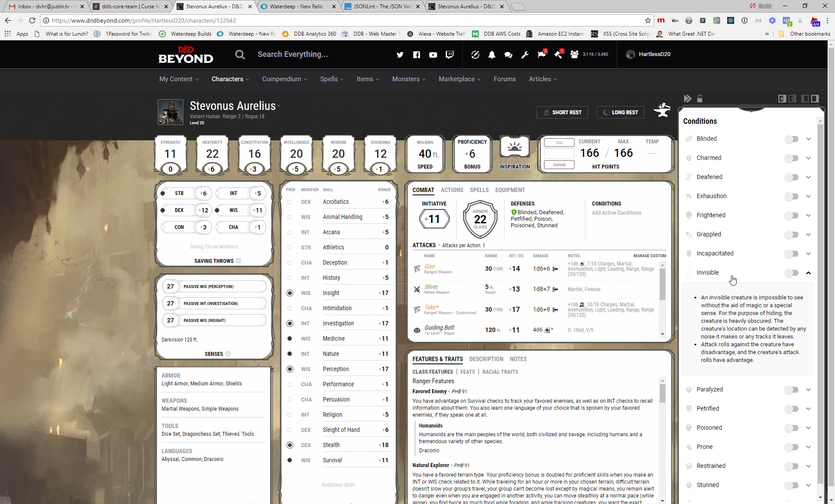Click the Heal button
Viewport: 835px width, 504px height.
pyautogui.click(x=559, y=143)
